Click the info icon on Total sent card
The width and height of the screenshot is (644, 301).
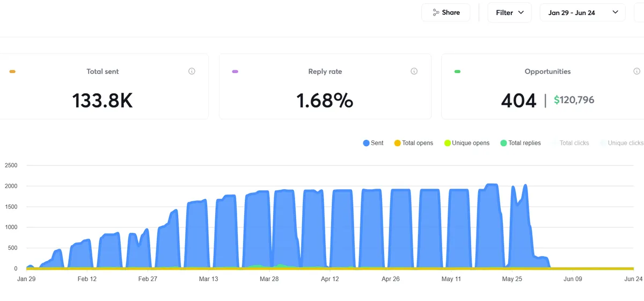[x=192, y=71]
